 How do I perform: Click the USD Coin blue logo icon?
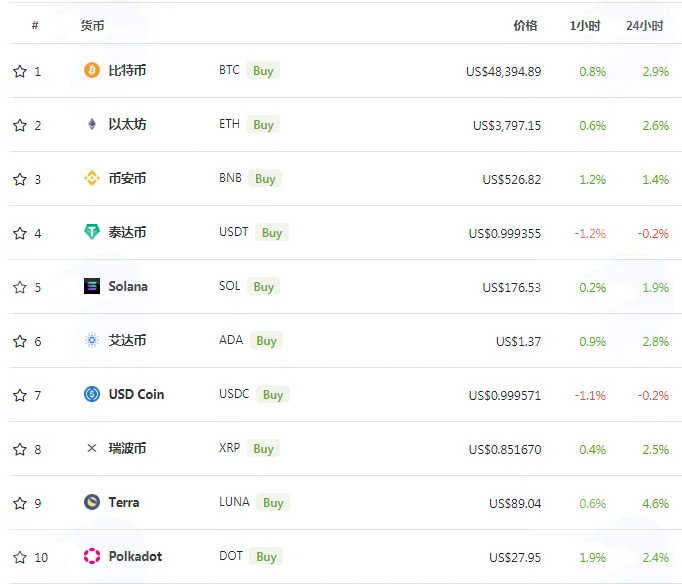[92, 394]
